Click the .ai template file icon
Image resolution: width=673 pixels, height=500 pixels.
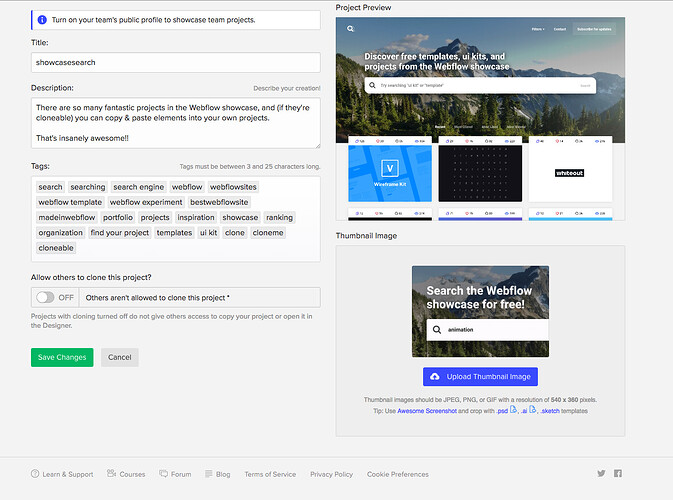point(533,410)
